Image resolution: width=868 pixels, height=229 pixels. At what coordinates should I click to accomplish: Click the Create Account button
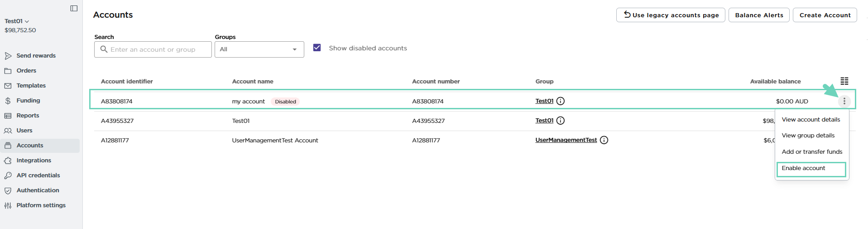coord(825,15)
